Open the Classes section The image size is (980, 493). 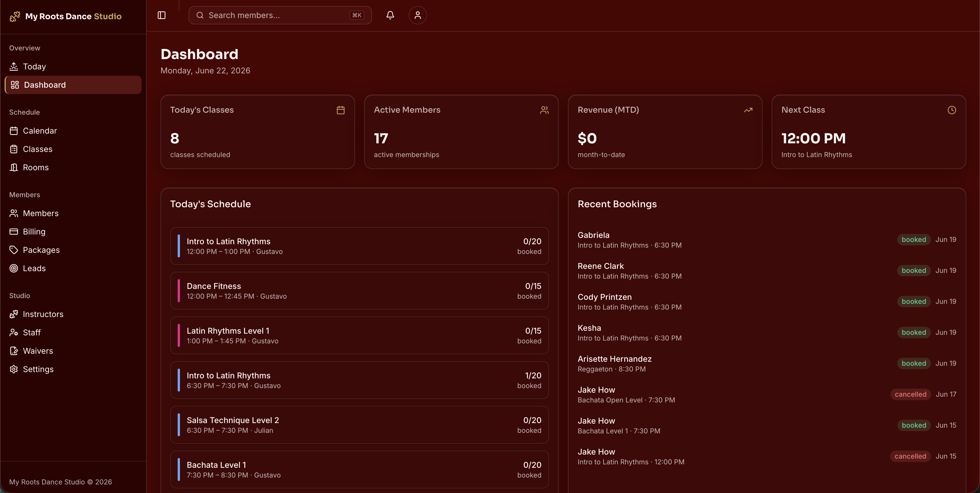pos(73,149)
